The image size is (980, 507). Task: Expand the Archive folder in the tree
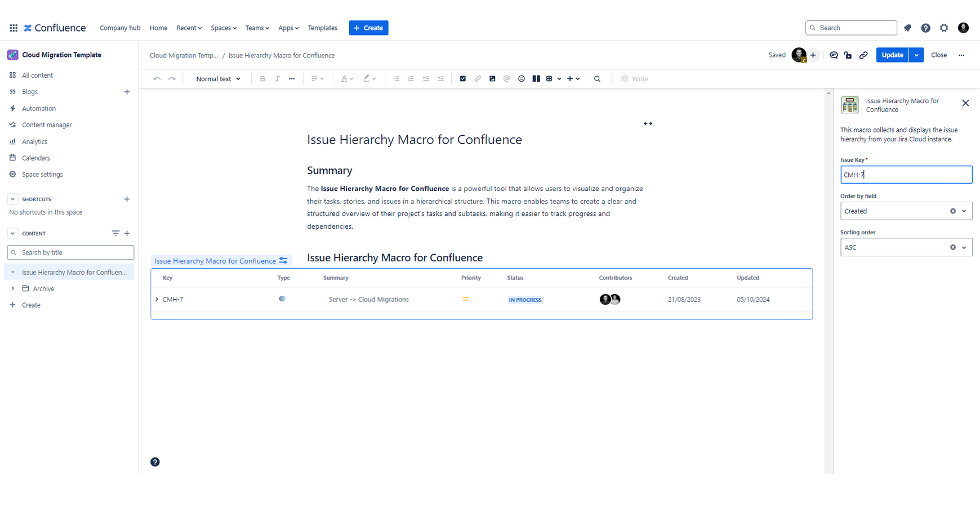click(12, 288)
